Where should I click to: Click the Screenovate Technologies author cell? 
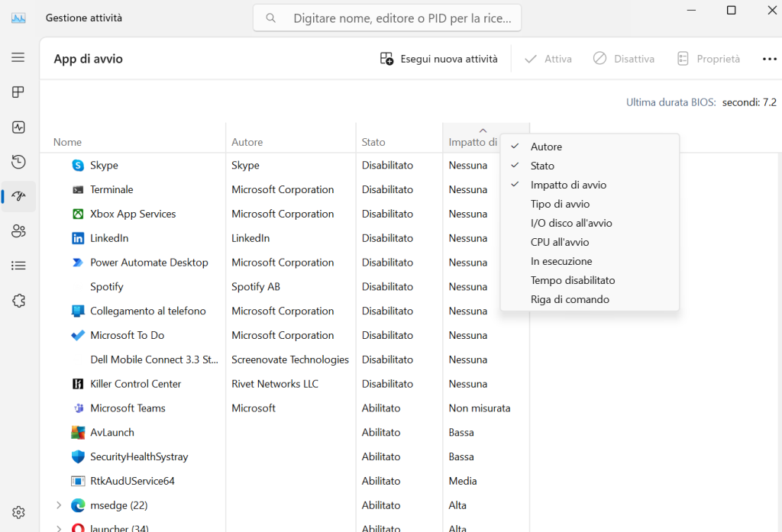click(290, 360)
